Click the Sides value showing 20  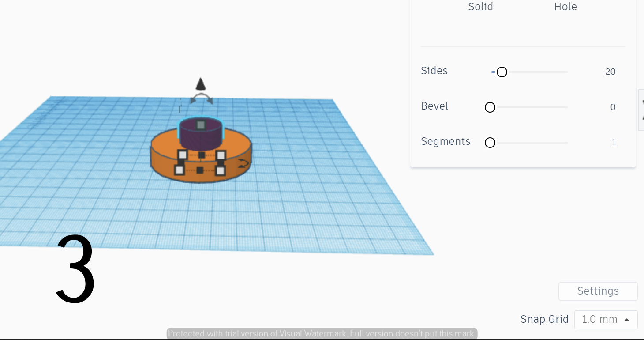(610, 71)
